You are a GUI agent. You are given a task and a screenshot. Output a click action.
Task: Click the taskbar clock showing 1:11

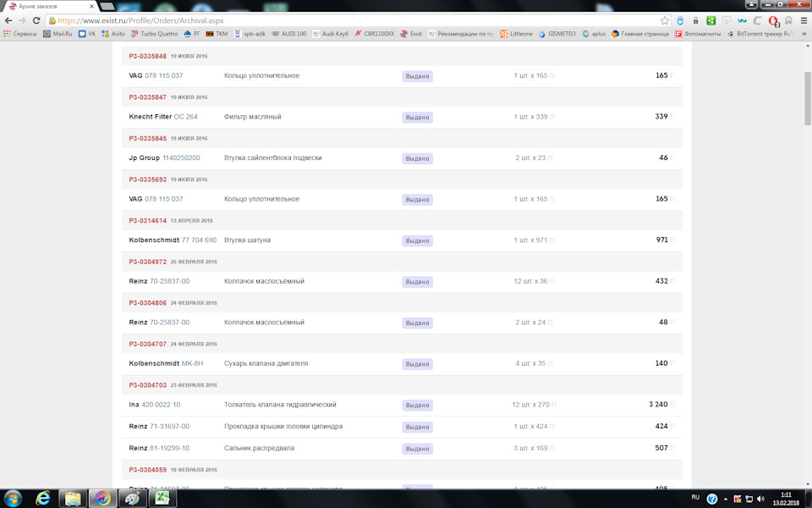786,499
